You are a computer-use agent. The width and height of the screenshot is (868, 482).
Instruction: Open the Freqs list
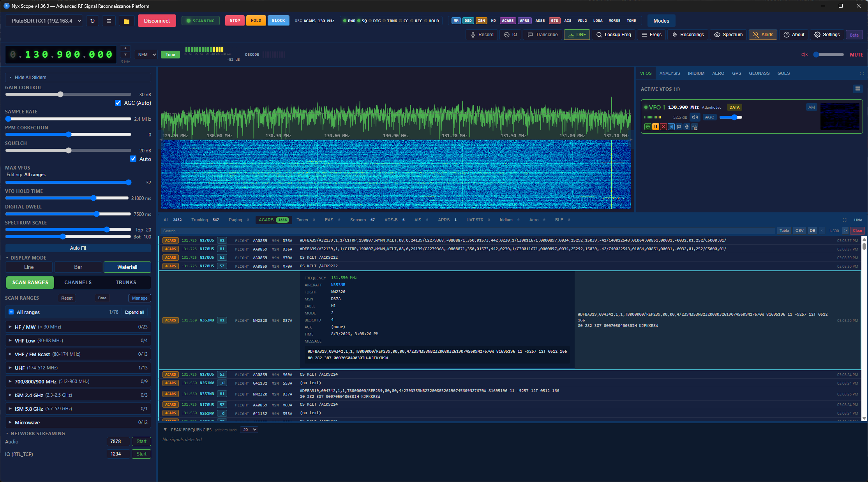(652, 35)
